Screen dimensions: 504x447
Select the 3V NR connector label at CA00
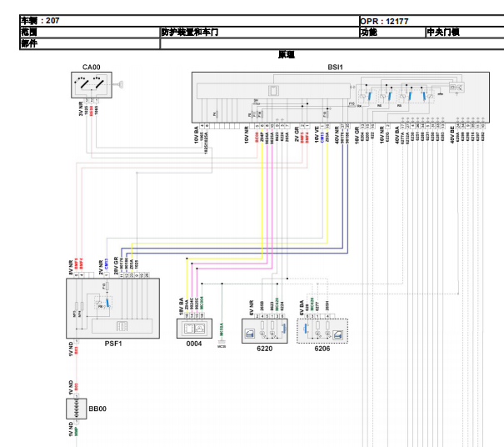[x=81, y=108]
